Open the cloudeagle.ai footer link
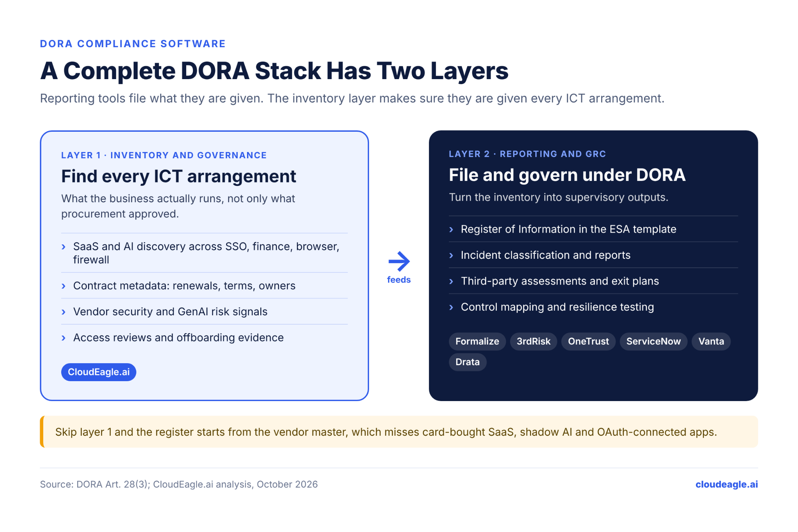 click(x=727, y=484)
